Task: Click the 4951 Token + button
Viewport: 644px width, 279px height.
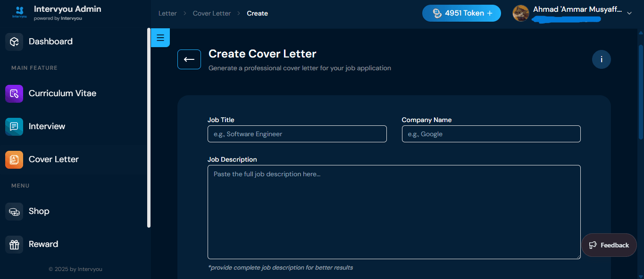Action: (x=461, y=13)
